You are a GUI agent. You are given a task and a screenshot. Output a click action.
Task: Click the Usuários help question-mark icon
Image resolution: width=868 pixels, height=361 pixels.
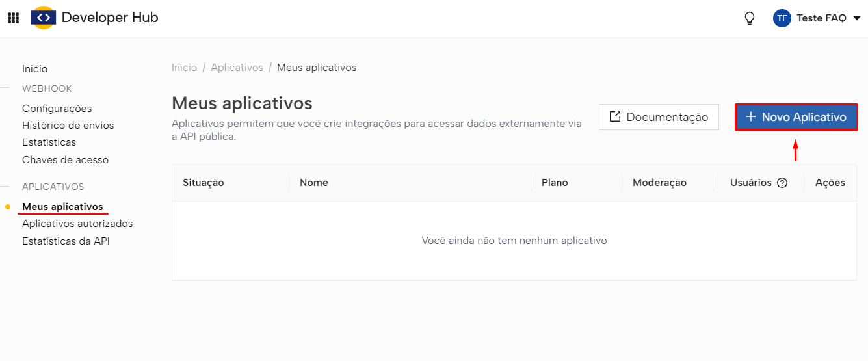tap(782, 183)
